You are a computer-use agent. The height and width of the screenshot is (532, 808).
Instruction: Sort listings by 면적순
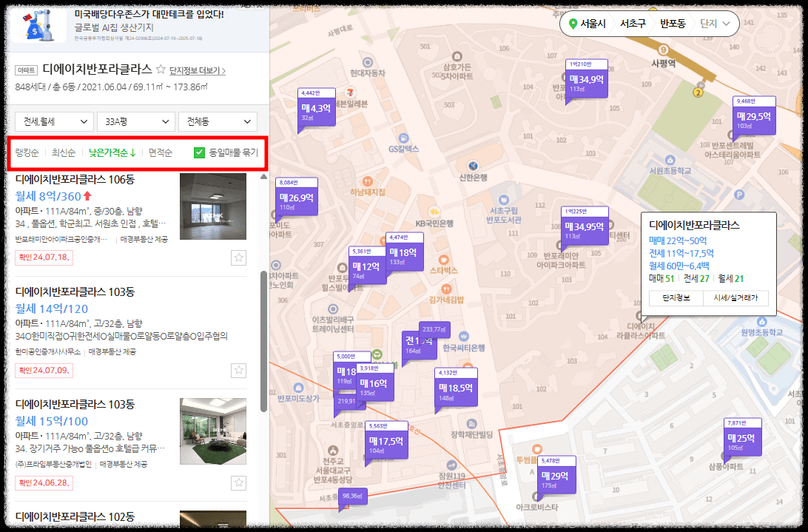click(x=161, y=152)
